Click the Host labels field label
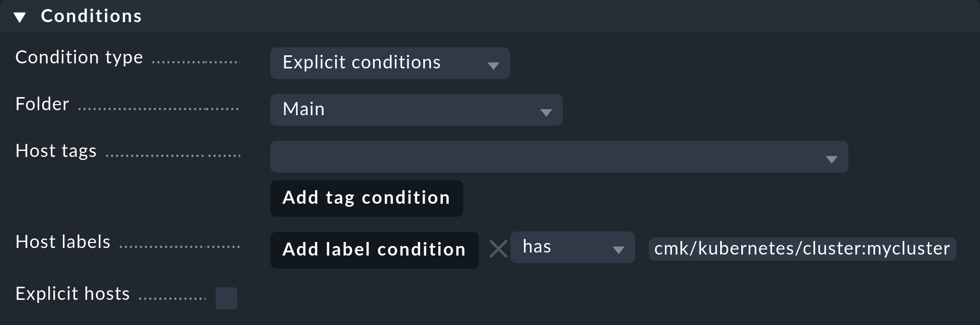980x325 pixels. click(63, 241)
